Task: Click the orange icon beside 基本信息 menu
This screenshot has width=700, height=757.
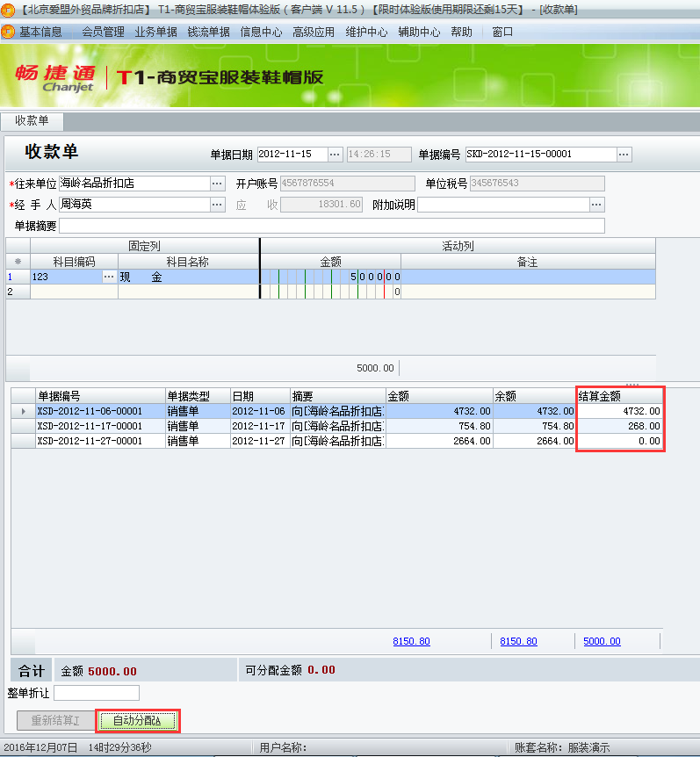Action: click(8, 32)
